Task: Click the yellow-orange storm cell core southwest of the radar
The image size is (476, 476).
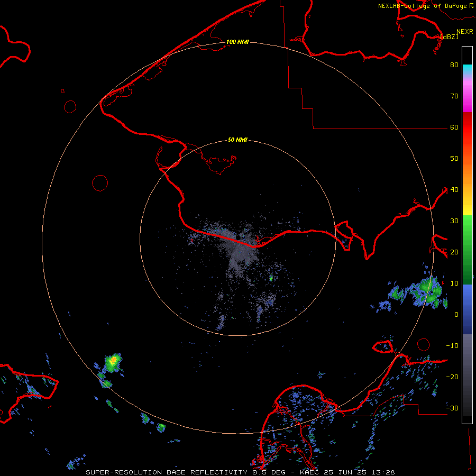Action: pyautogui.click(x=113, y=360)
